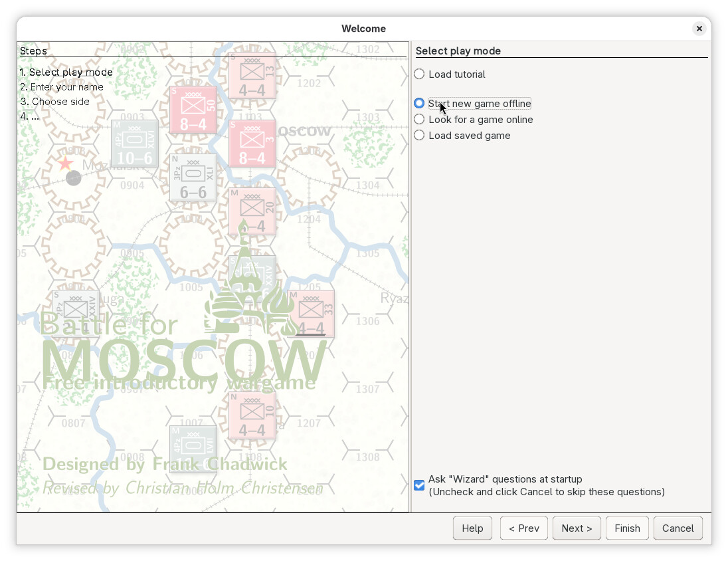Click the Finish button
The image size is (728, 561).
point(627,528)
